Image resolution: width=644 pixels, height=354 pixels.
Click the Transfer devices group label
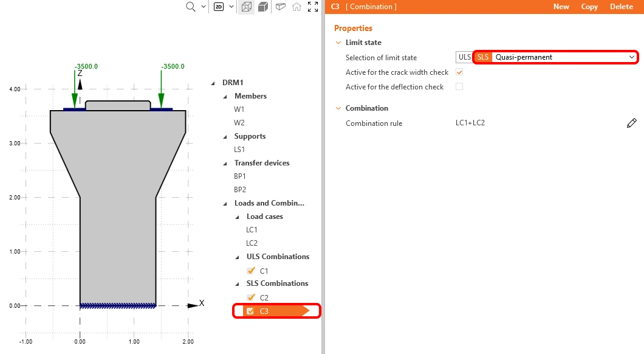coord(262,163)
